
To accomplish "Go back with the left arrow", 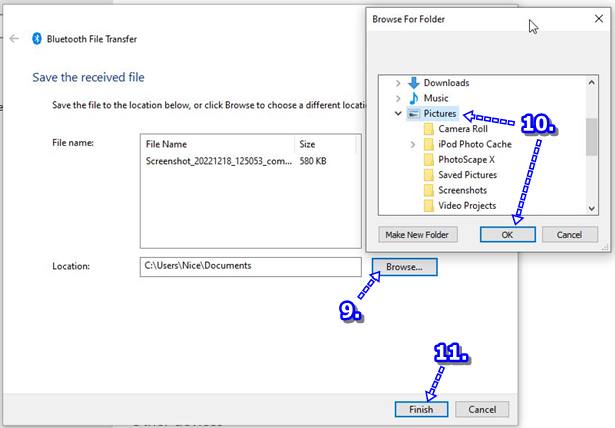I will click(x=14, y=38).
